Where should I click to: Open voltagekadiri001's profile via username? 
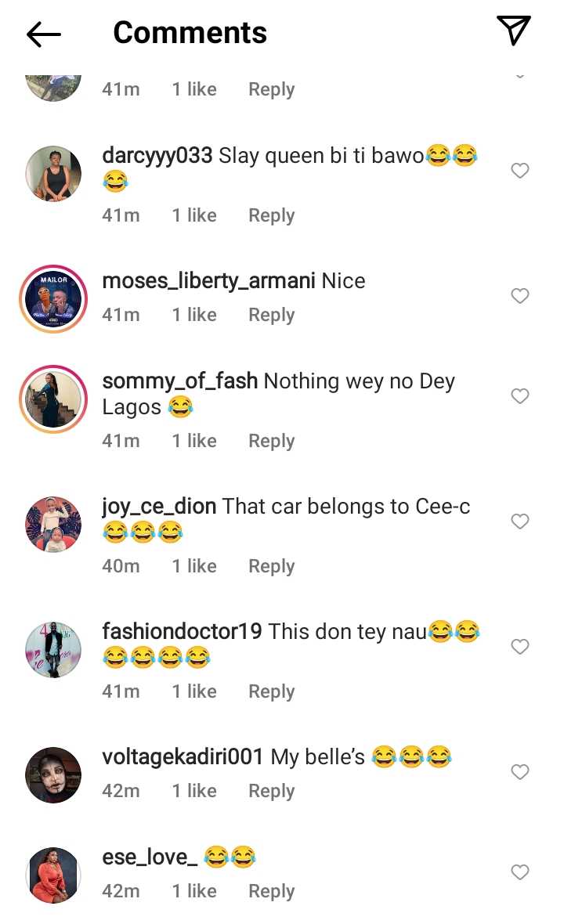click(x=183, y=757)
